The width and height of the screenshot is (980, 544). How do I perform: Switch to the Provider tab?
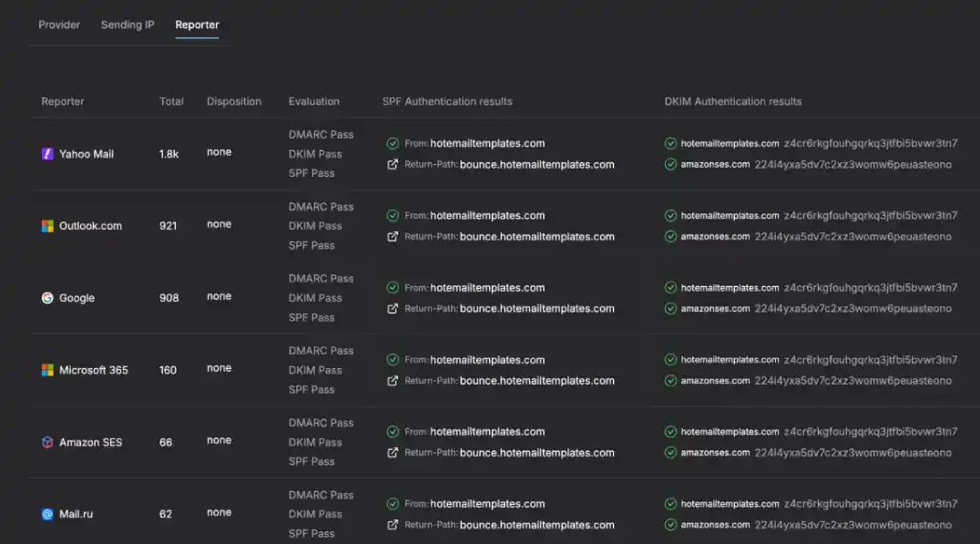tap(59, 25)
